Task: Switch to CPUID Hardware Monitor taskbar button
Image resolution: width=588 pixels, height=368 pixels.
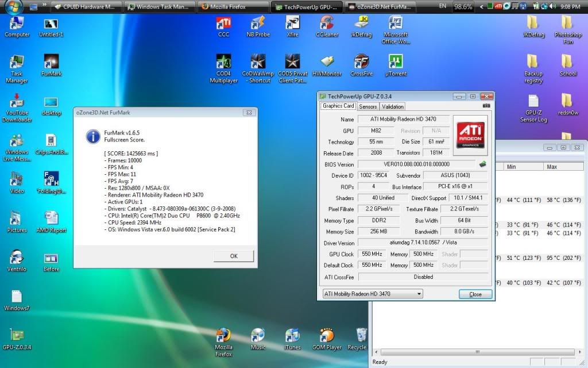Action: 86,7
